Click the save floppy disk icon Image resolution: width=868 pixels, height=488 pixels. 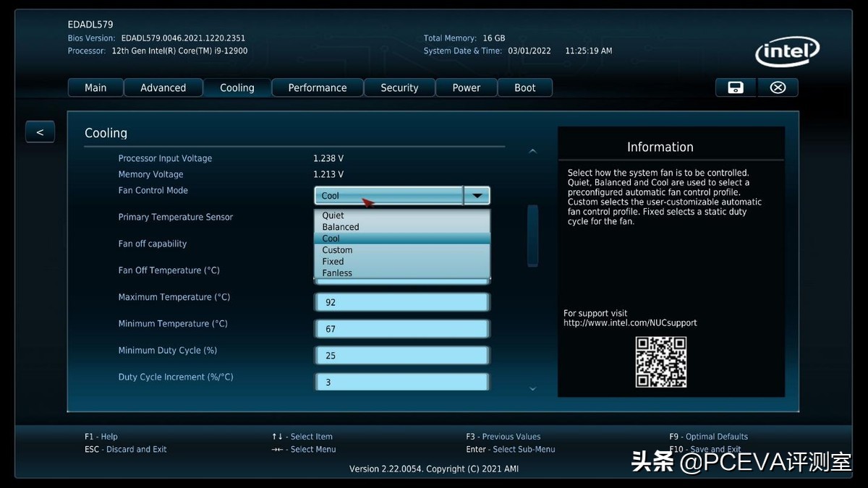tap(735, 87)
